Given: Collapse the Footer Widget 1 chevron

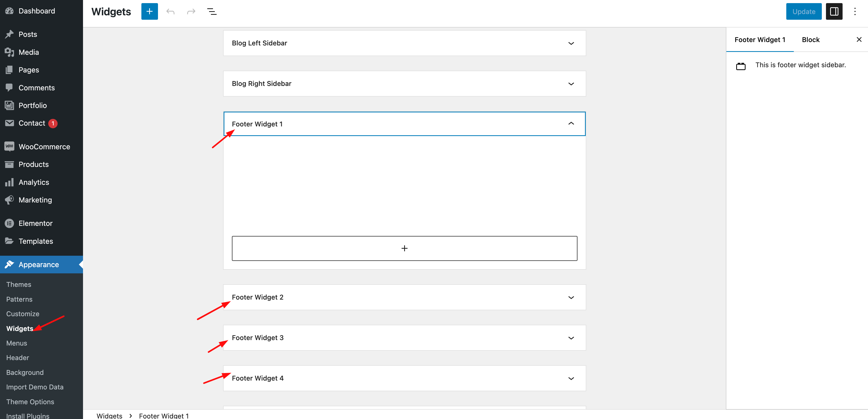Looking at the screenshot, I should click(x=571, y=123).
